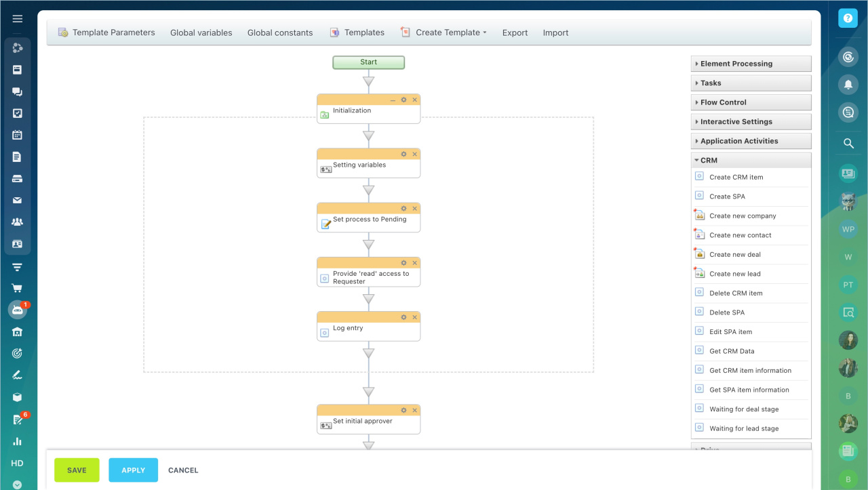Expand the Flow Control section
The height and width of the screenshot is (490, 868).
(x=751, y=102)
